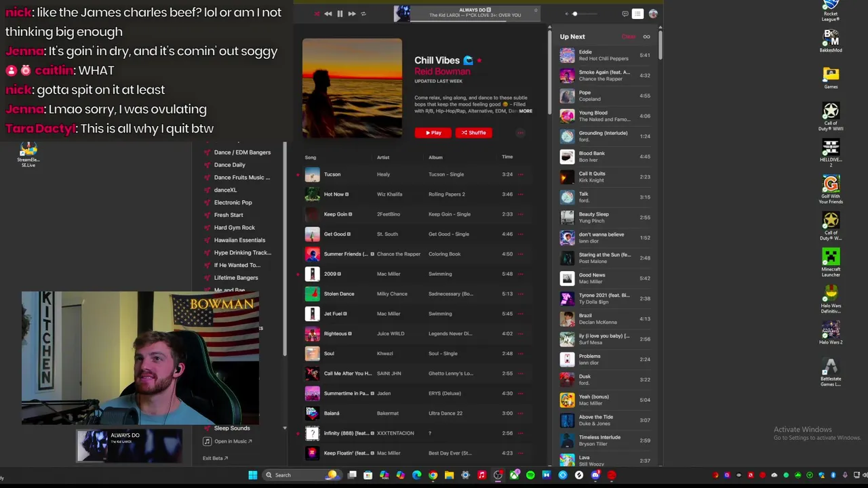Open Fresh Start playlist
Image resolution: width=868 pixels, height=488 pixels.
(229, 215)
